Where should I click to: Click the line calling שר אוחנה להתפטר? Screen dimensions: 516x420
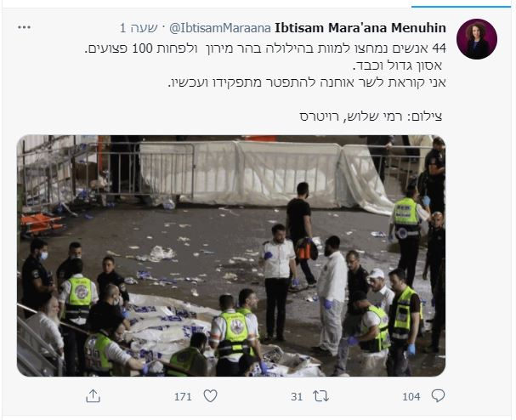coord(307,82)
